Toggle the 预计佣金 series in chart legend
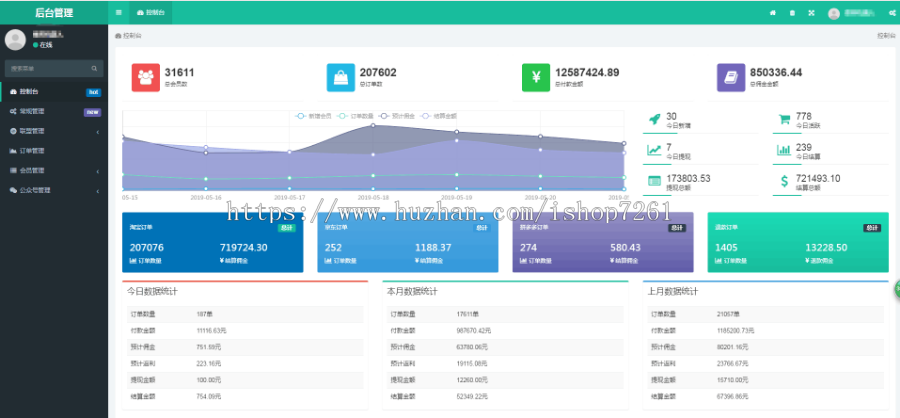The height and width of the screenshot is (418, 900). [x=397, y=116]
